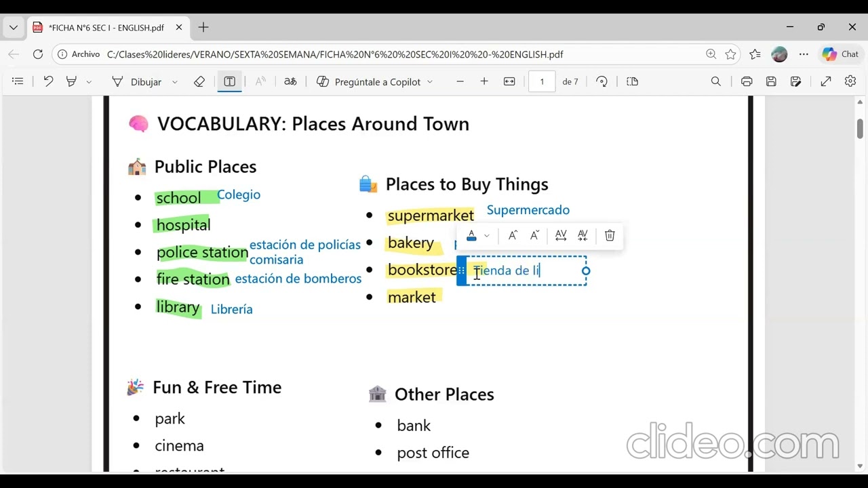This screenshot has height=488, width=868.
Task: Open PDF viewer settings gear
Action: click(850, 81)
